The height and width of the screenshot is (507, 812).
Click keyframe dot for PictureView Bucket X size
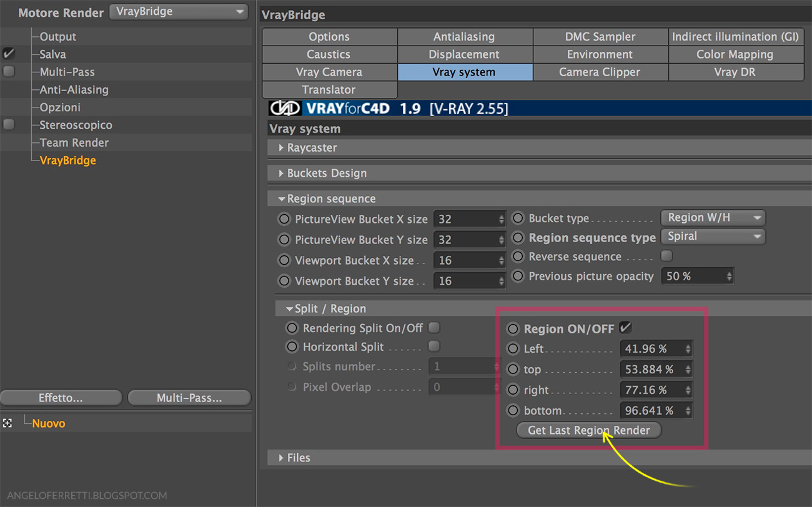pos(284,219)
